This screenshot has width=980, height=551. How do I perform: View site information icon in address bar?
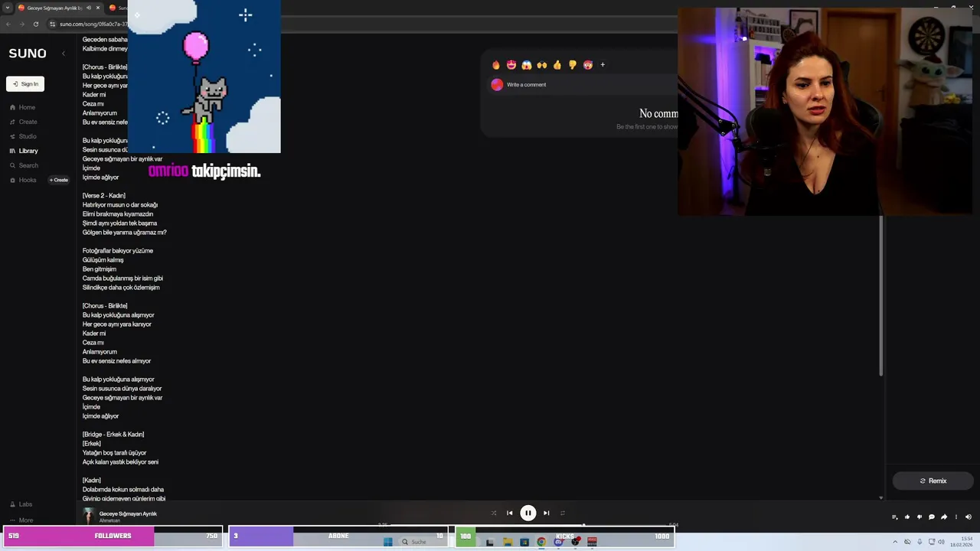(x=52, y=24)
